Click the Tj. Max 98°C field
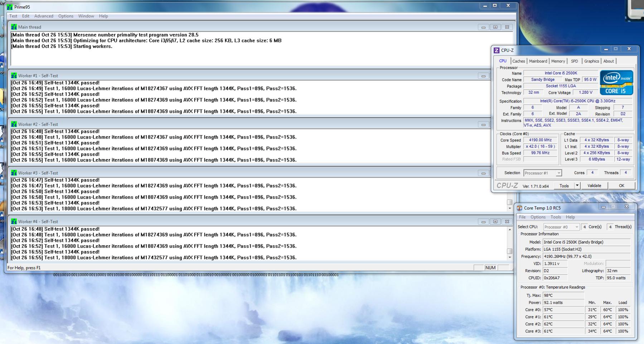 click(563, 295)
